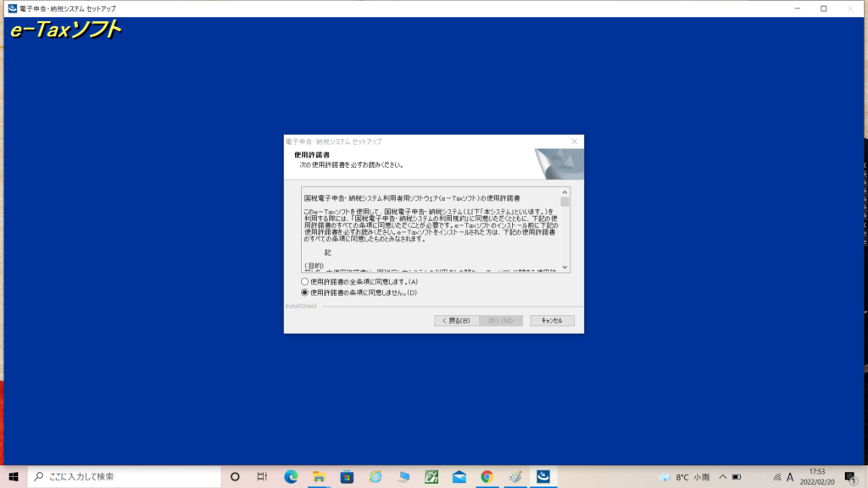Open the Windows Start menu
The width and height of the screenshot is (868, 488).
[14, 477]
